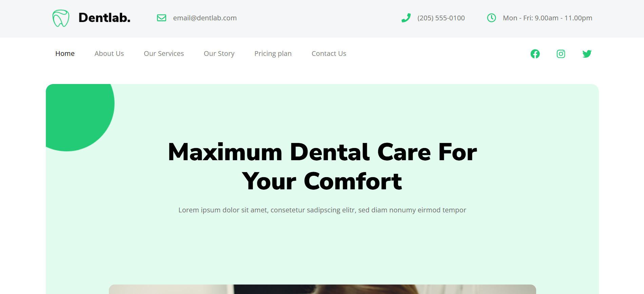Viewport: 644px width, 294px height.
Task: Click the (205) 555-0100 phone number
Action: pyautogui.click(x=441, y=18)
